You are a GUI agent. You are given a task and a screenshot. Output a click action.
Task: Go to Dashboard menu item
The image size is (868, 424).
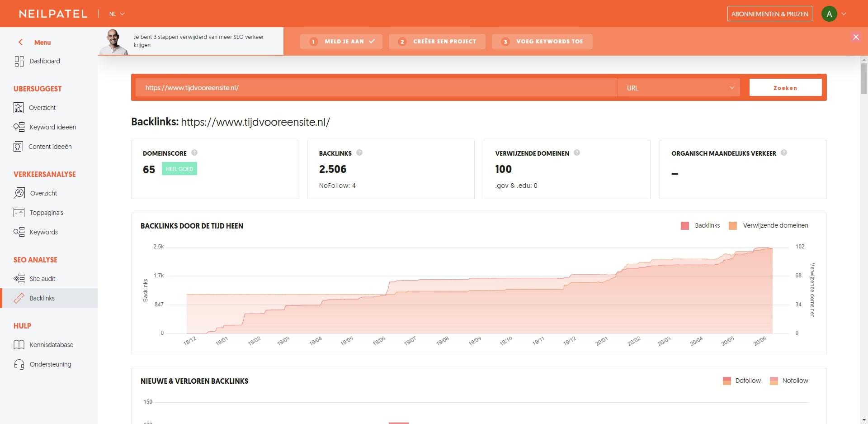45,61
